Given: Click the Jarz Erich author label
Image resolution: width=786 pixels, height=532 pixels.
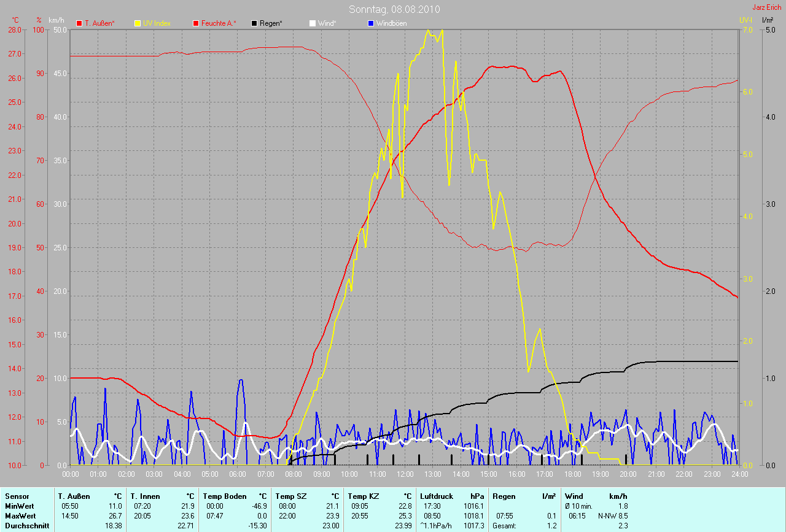Looking at the screenshot, I should (766, 7).
